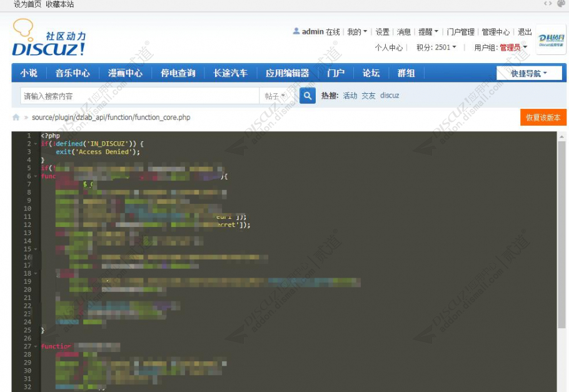Open the 群组 nav tab
The height and width of the screenshot is (392, 569).
(x=406, y=73)
